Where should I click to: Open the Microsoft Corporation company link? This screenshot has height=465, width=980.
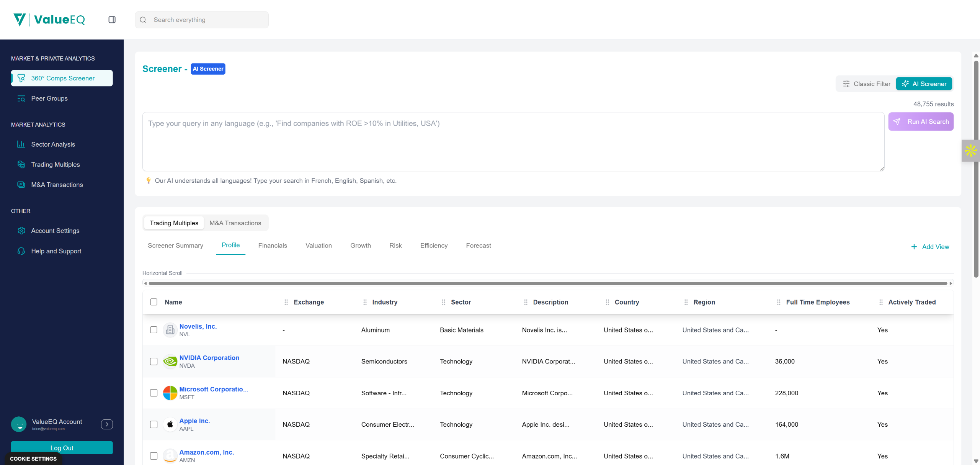coord(214,389)
